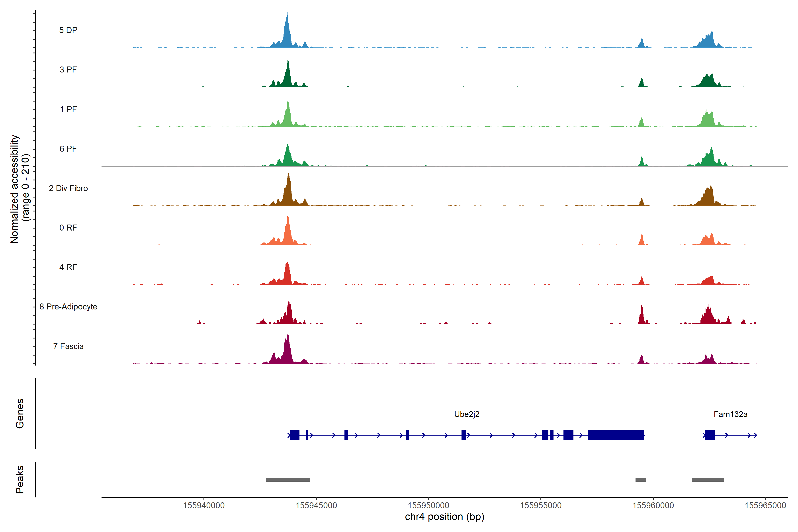Click the chr4 position (bp) axis title
The height and width of the screenshot is (532, 798).
pos(444,517)
